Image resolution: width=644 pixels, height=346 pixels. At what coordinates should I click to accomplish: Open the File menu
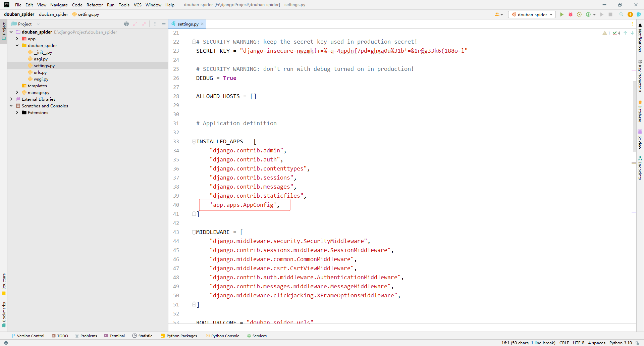(x=18, y=5)
